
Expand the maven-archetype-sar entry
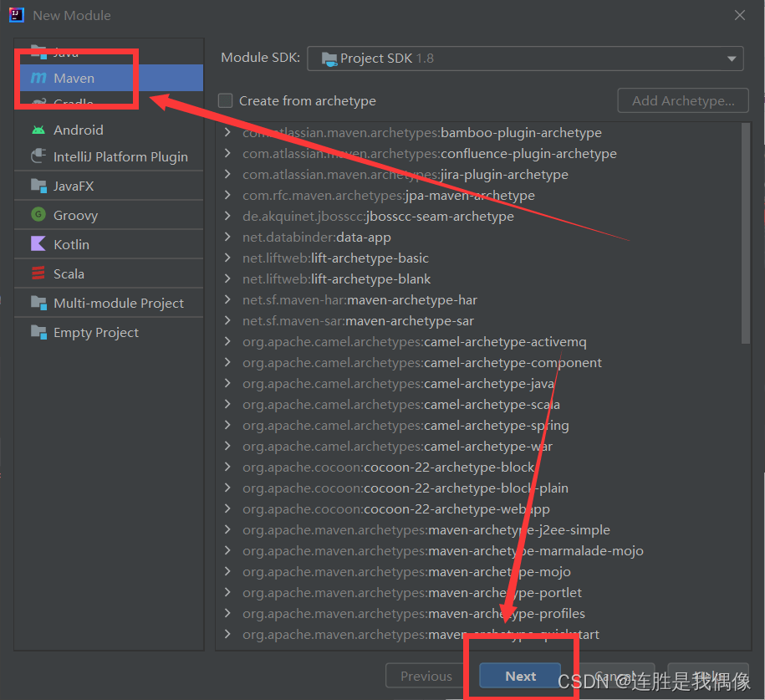coord(227,320)
